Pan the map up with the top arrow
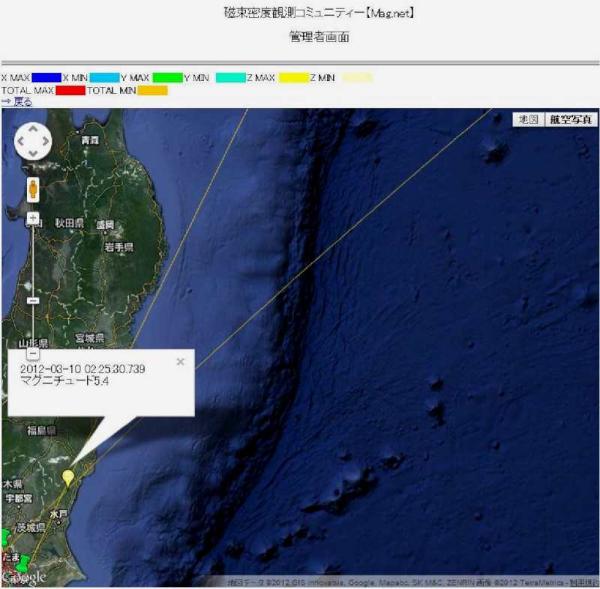The image size is (600, 589). tap(33, 129)
